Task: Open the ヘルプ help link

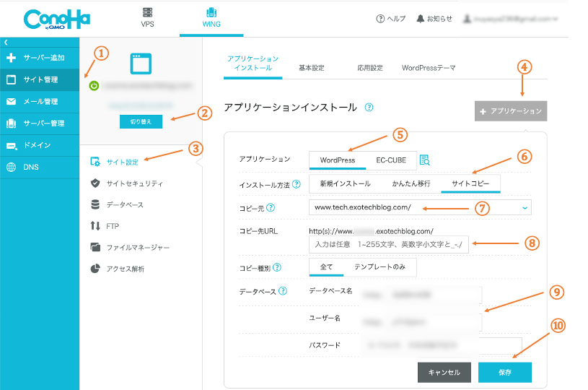Action: tap(391, 18)
